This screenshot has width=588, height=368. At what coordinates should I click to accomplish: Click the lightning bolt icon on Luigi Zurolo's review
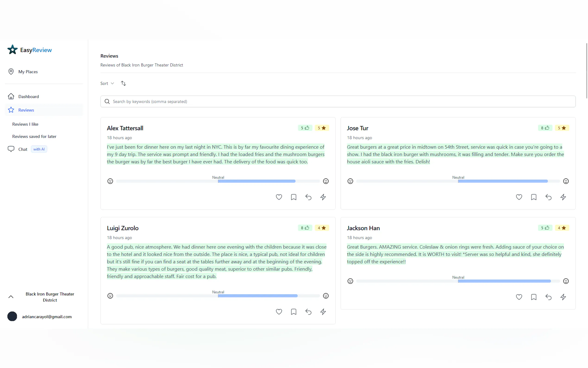pos(323,311)
